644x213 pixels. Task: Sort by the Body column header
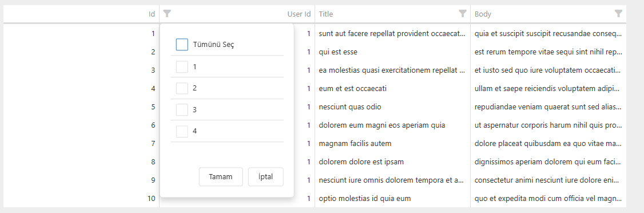483,14
